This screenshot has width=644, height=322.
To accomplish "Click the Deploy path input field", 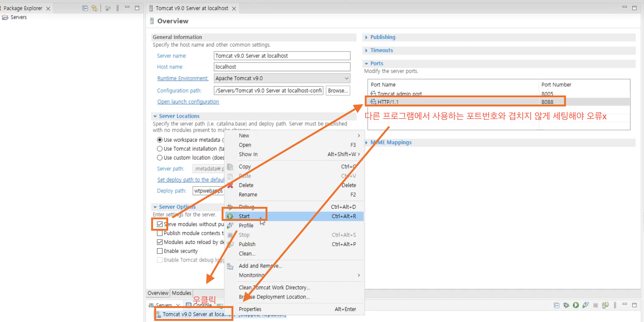I will click(209, 191).
